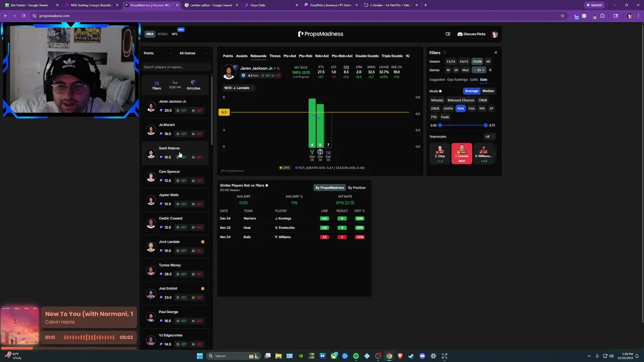Click the Under odds for Tyrese Maxey
Screen dimensions: 644x362
pyautogui.click(x=197, y=274)
